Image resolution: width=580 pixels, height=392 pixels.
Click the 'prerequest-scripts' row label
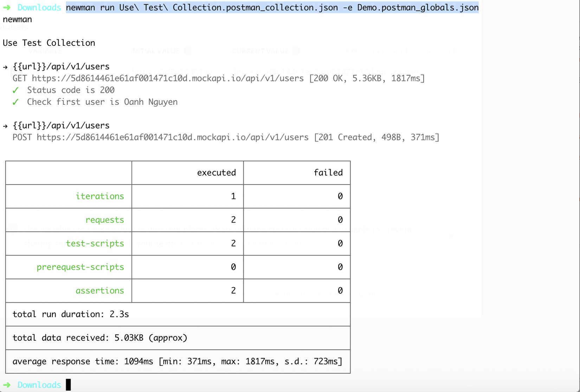pyautogui.click(x=80, y=267)
